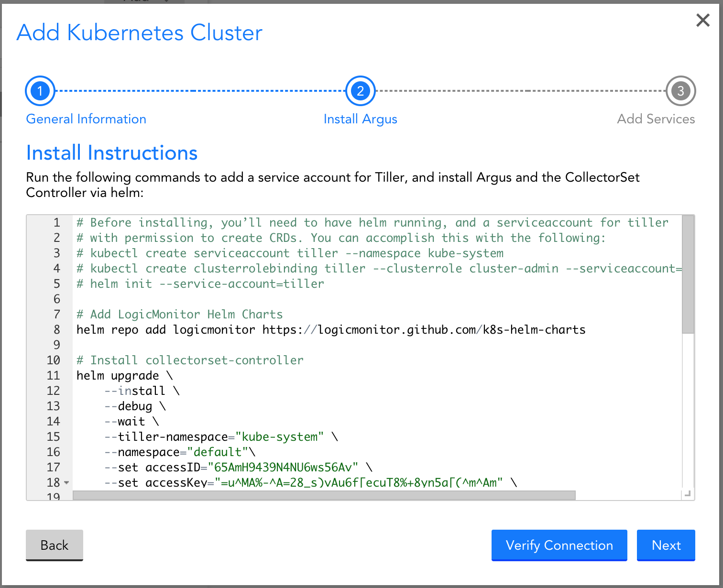Click the '# with permission to create CRDs' line
The width and height of the screenshot is (723, 588).
click(341, 238)
